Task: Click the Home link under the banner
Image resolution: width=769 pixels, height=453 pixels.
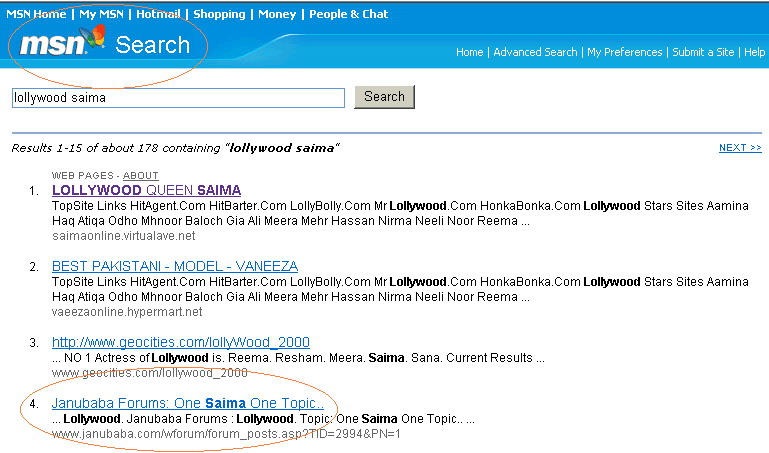Action: pos(469,52)
